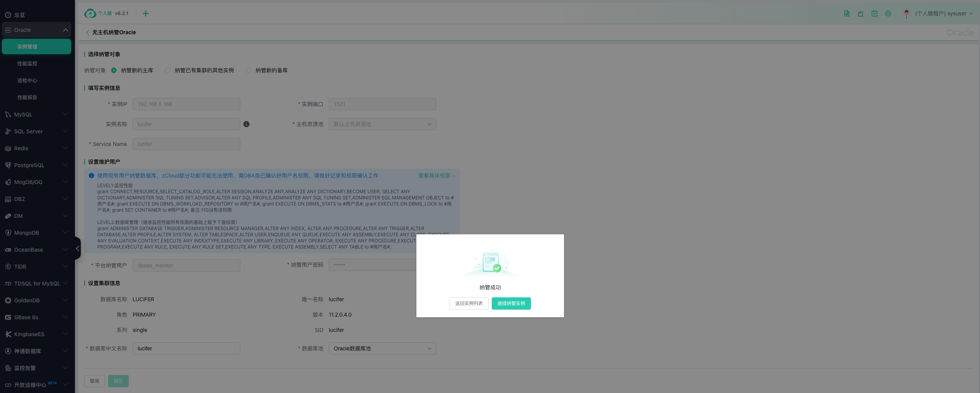Image resolution: width=980 pixels, height=393 pixels.
Task: Select 纳管新的备库 radio option
Action: [x=248, y=70]
